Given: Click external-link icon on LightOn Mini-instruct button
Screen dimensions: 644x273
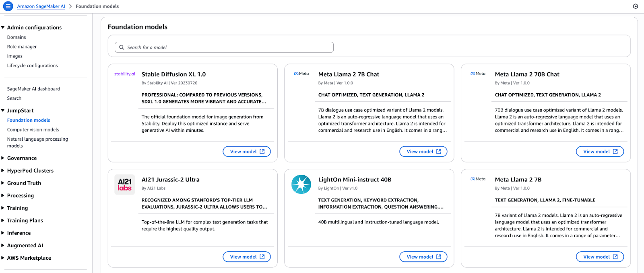Looking at the screenshot, I should 439,257.
